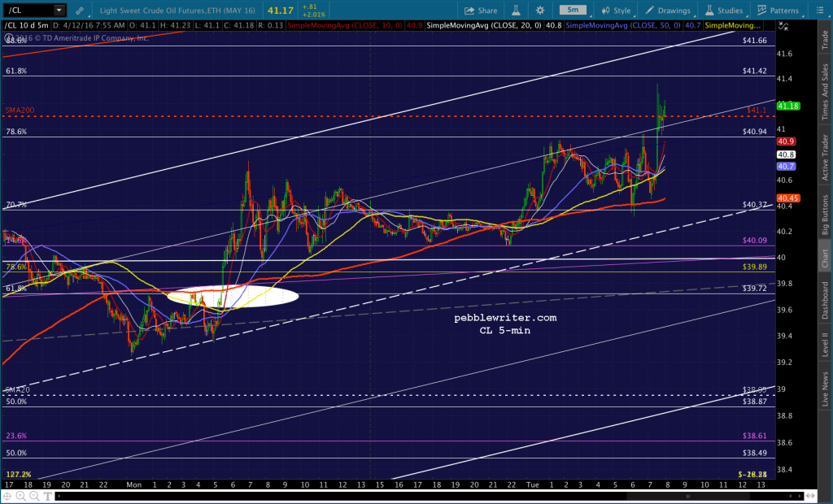Click the $40.94 price level label

[x=754, y=131]
